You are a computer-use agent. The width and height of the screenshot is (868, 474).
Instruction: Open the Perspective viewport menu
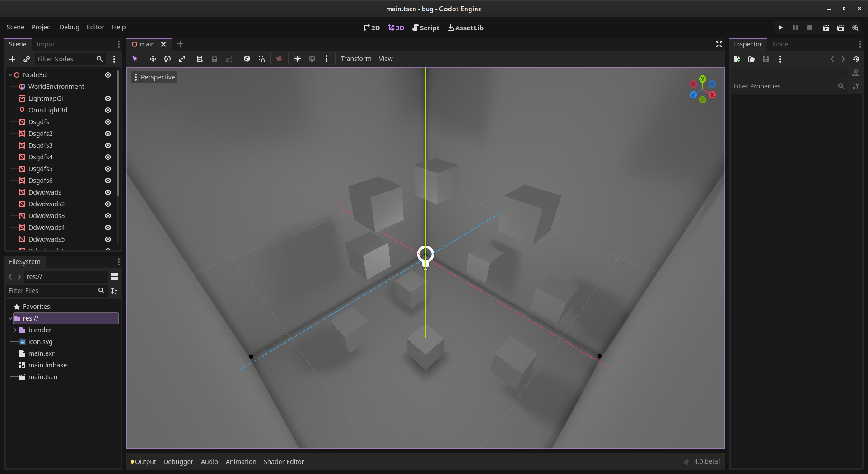(154, 77)
